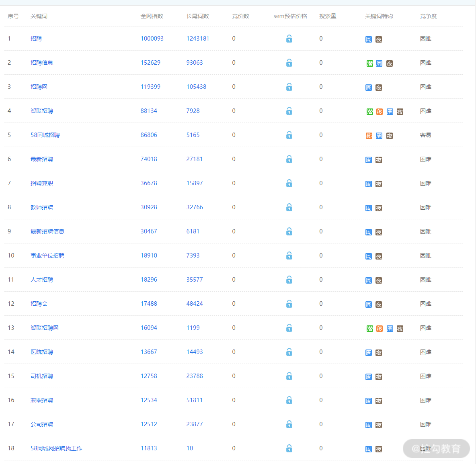Open the keyword link 司机招聘
This screenshot has height=464, width=476.
pyautogui.click(x=42, y=376)
